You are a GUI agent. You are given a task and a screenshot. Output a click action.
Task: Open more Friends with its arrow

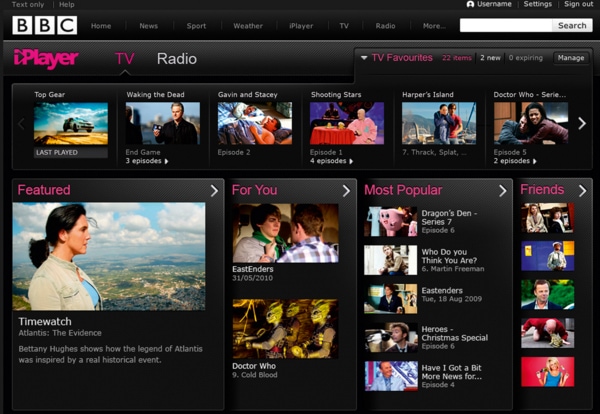(x=582, y=191)
